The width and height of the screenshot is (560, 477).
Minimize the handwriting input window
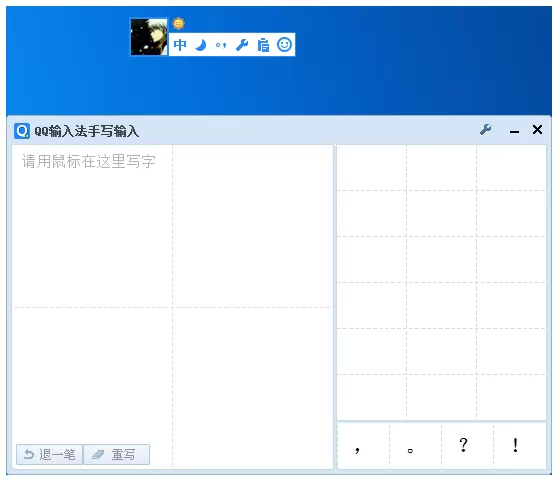514,132
